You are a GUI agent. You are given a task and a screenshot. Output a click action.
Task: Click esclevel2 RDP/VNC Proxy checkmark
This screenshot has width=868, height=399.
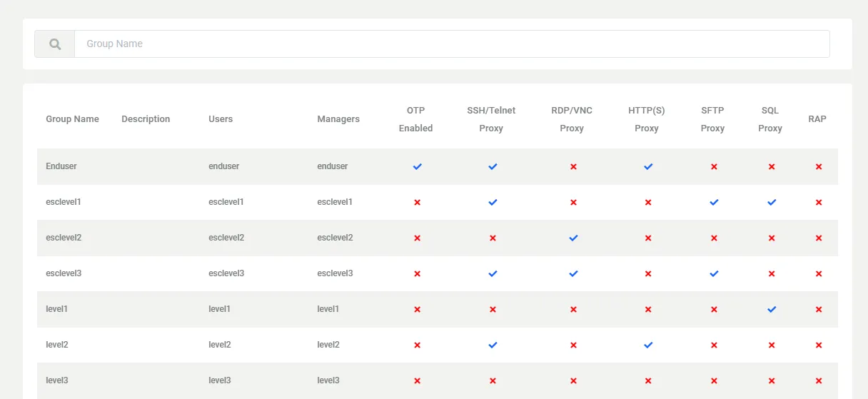[573, 238]
